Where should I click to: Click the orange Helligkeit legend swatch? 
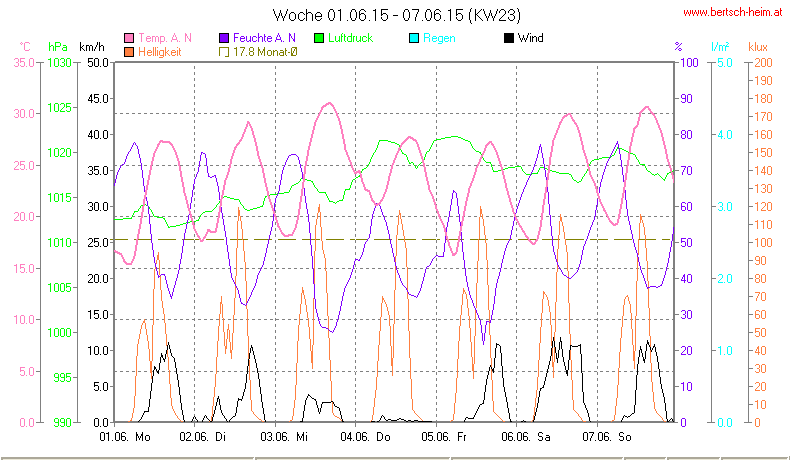(x=129, y=52)
